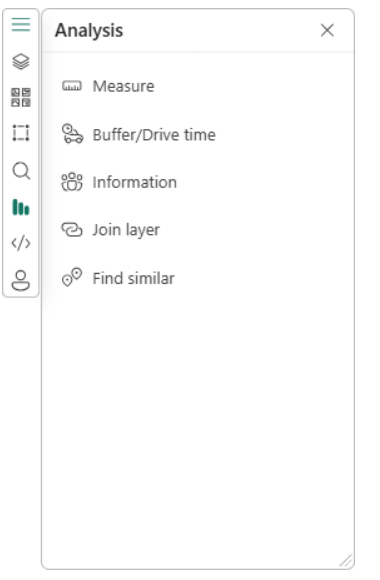Open the code brackets icon
The width and height of the screenshot is (380, 580).
click(21, 243)
